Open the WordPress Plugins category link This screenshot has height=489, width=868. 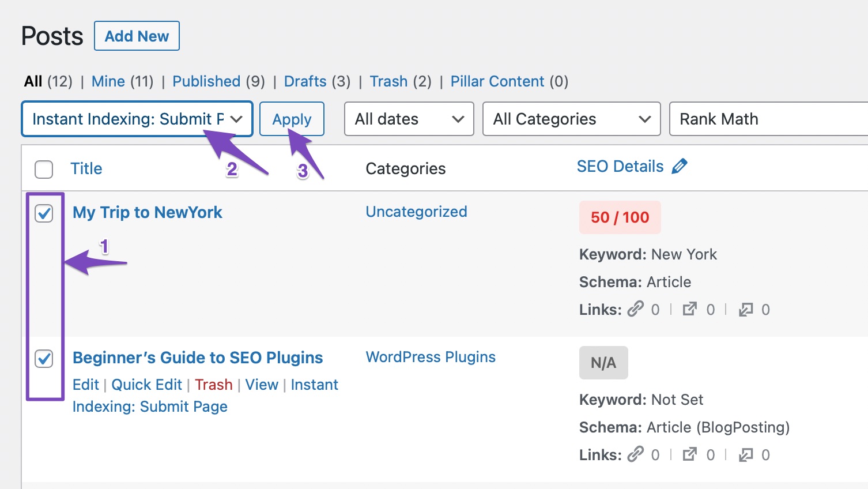pos(431,357)
